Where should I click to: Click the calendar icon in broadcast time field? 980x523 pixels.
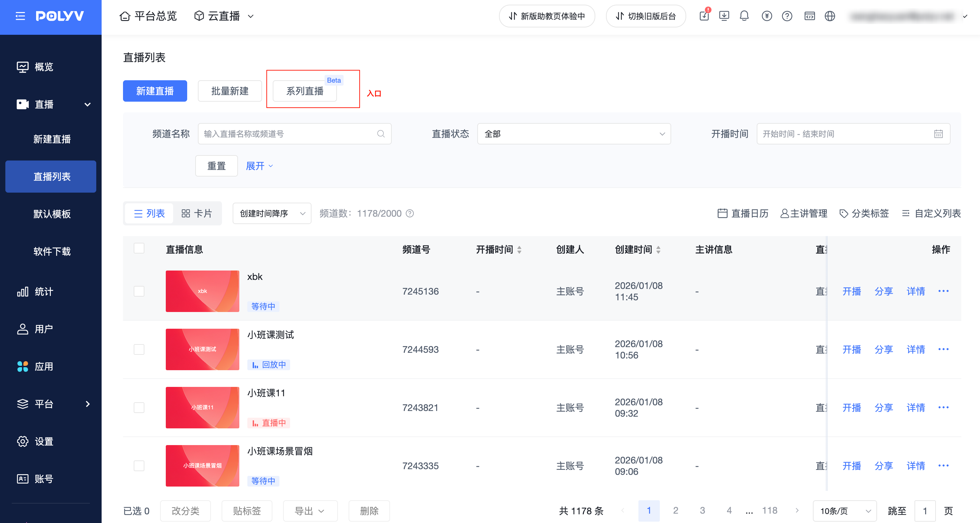(x=938, y=134)
